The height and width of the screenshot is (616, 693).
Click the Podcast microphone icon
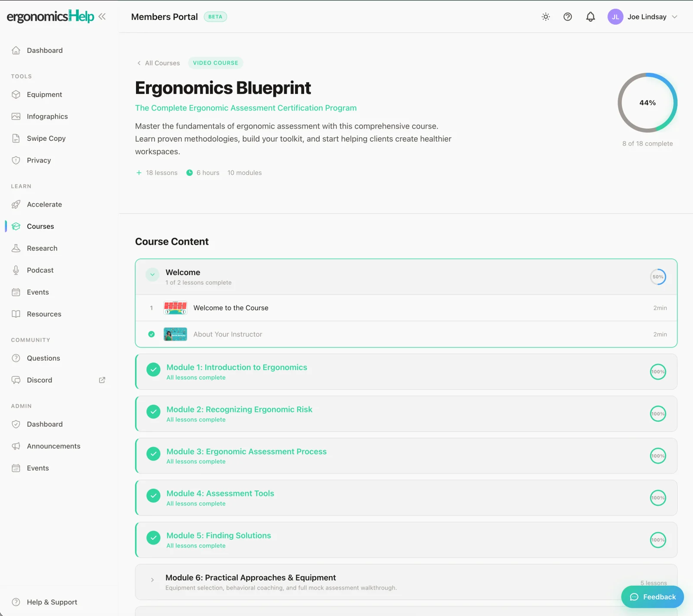16,270
